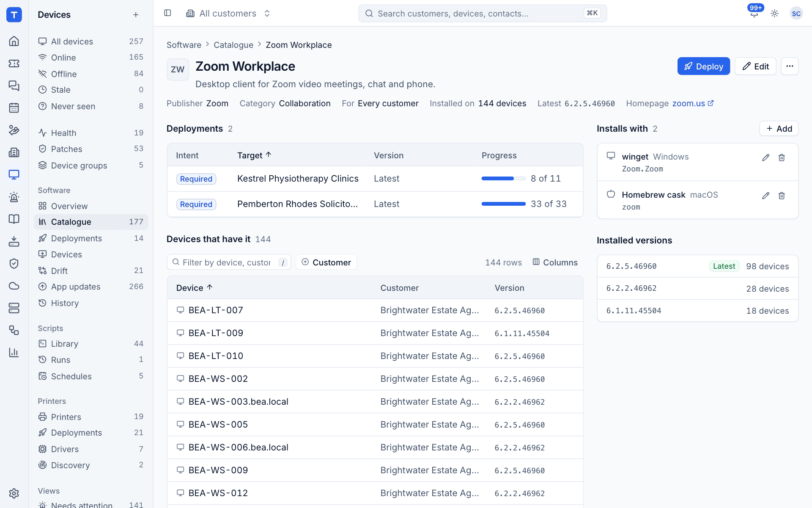Image resolution: width=812 pixels, height=508 pixels.
Task: Select Offline devices in sidebar
Action: pyautogui.click(x=91, y=74)
